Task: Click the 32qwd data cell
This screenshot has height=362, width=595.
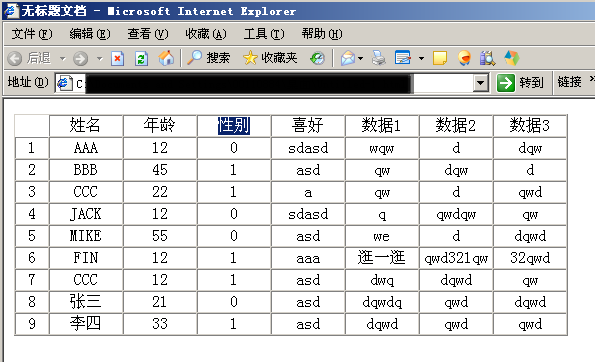Action: [x=530, y=258]
